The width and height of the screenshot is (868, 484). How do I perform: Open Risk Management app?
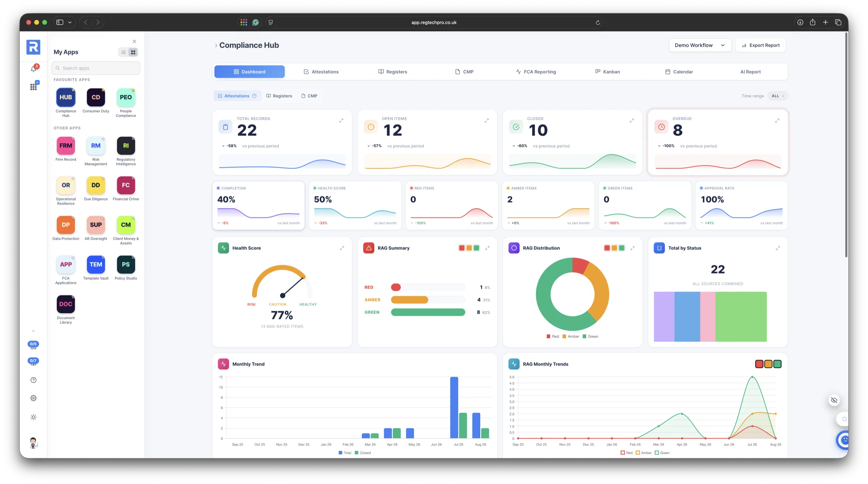pos(96,146)
